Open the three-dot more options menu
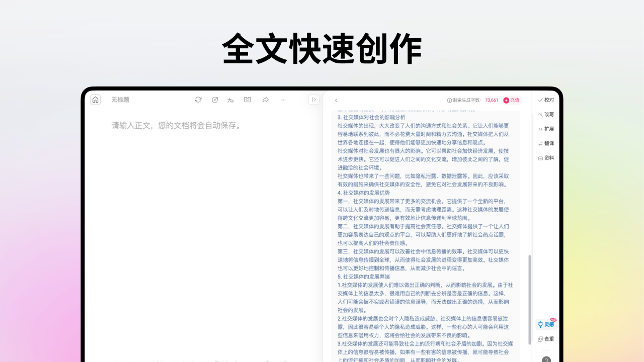 pos(283,100)
